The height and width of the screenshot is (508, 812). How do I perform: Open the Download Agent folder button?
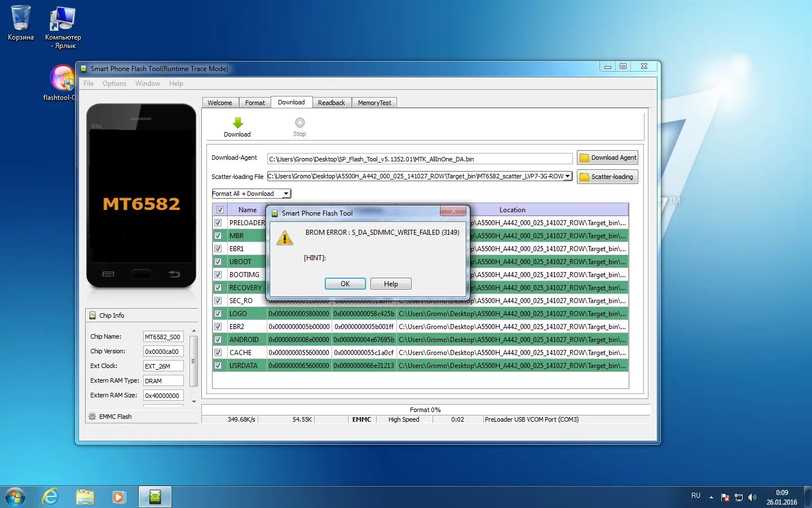point(608,157)
